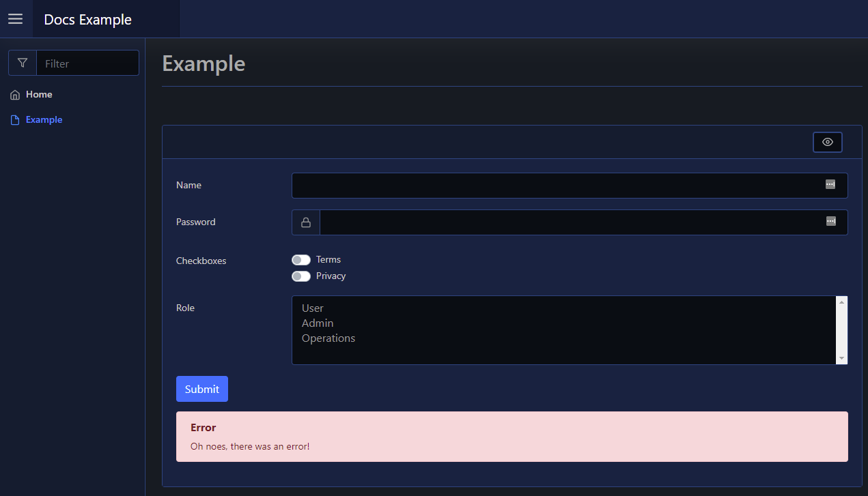This screenshot has width=868, height=496.
Task: Click the Home house icon
Action: tap(15, 95)
